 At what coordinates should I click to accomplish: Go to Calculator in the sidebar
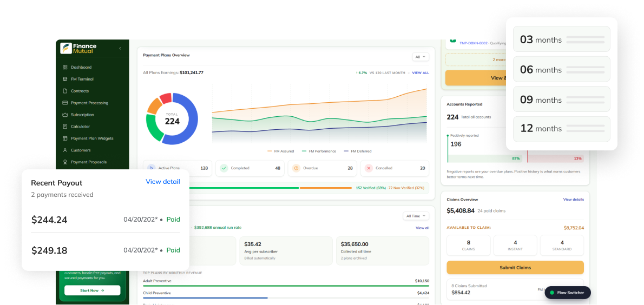tap(80, 127)
